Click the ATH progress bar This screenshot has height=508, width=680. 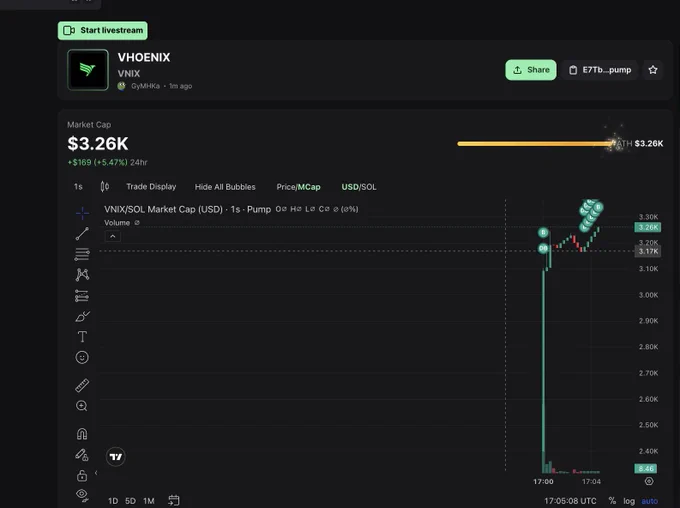(x=536, y=144)
